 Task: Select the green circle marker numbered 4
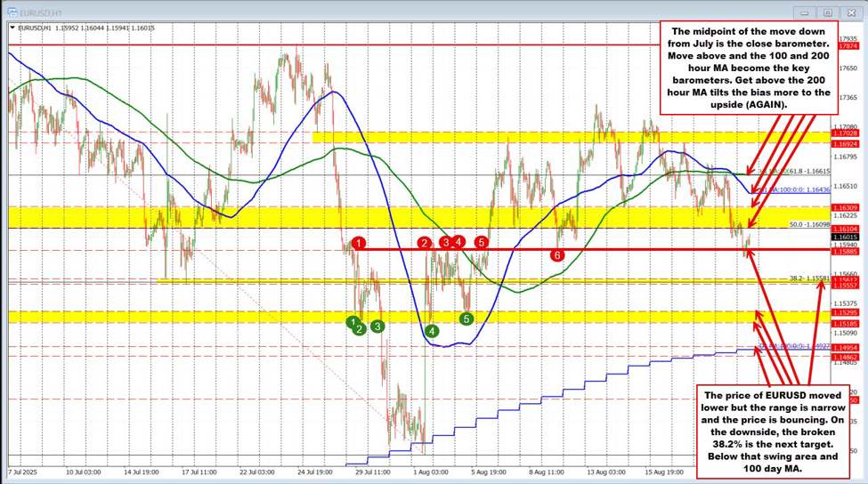(432, 331)
